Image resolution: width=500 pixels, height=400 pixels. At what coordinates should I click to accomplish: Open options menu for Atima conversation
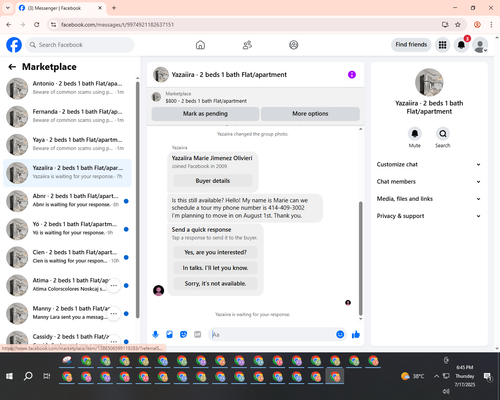click(x=114, y=285)
